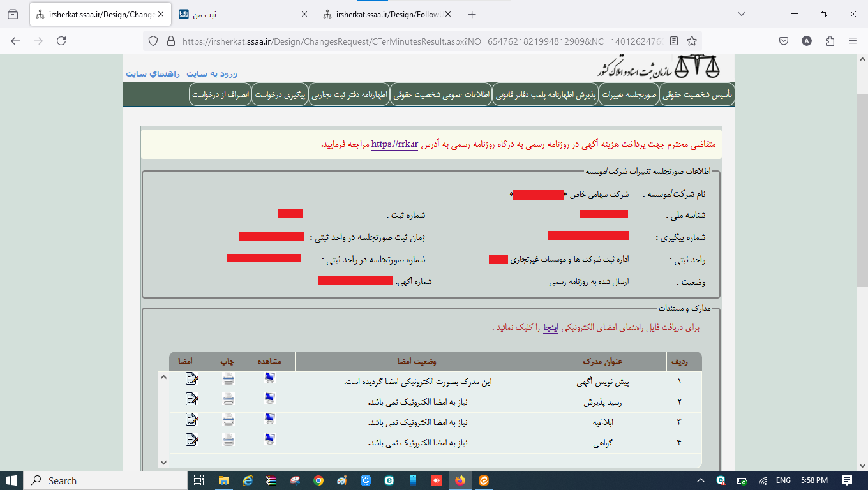
Task: Print the پیش نویس آگهی document
Action: (228, 379)
